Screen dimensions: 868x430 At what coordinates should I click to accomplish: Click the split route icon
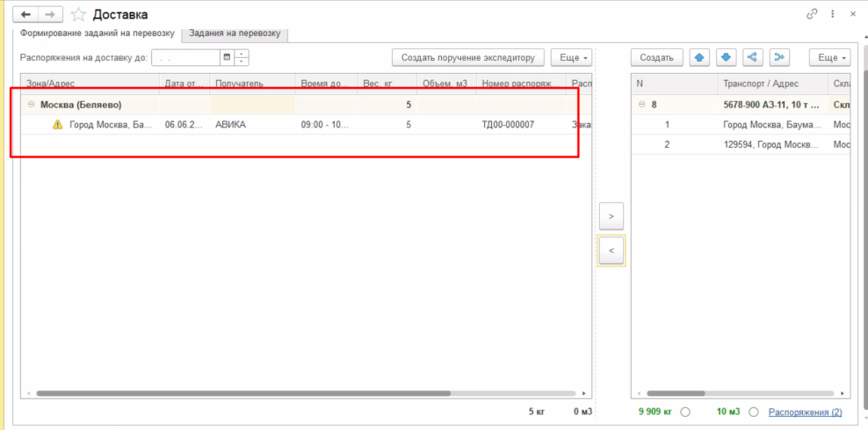click(752, 57)
